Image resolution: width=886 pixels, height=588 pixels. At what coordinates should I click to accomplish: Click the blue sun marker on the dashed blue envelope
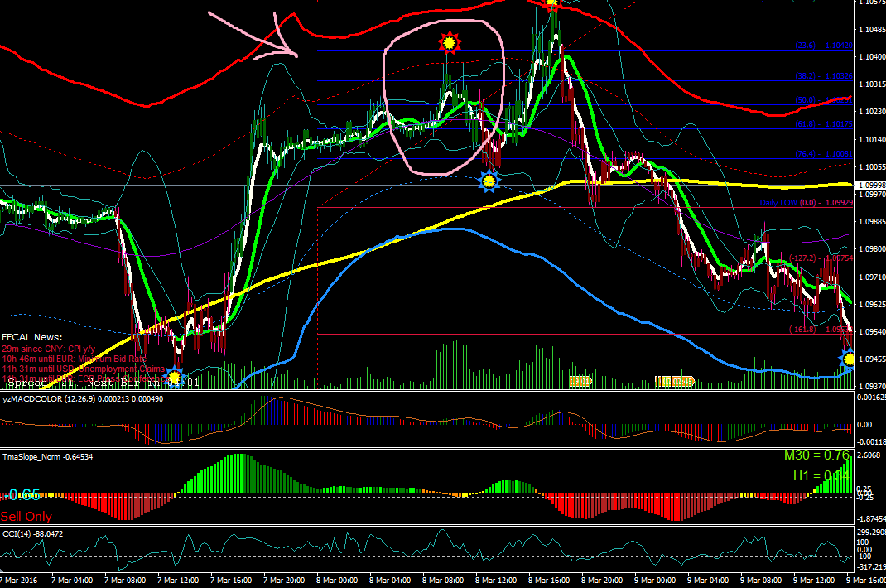489,181
